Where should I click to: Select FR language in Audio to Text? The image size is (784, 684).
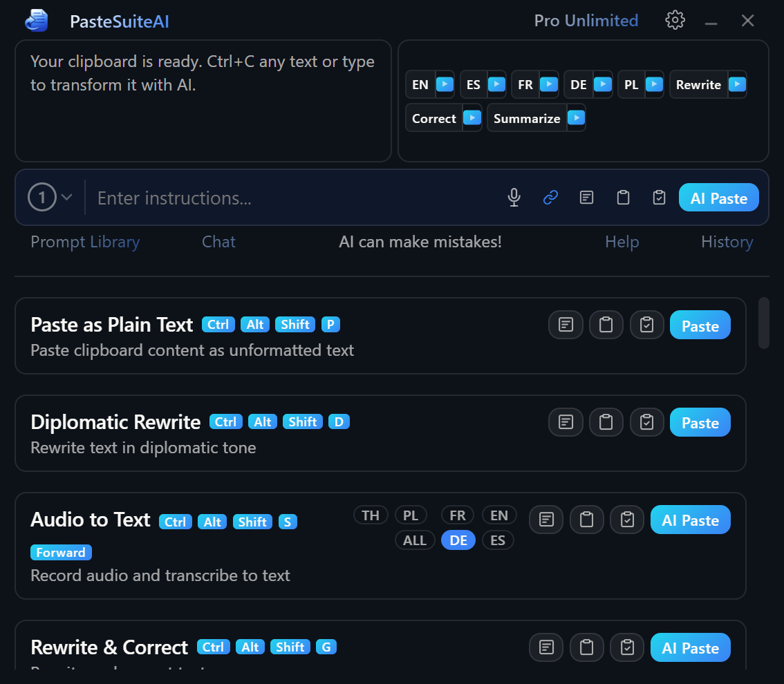pyautogui.click(x=458, y=515)
